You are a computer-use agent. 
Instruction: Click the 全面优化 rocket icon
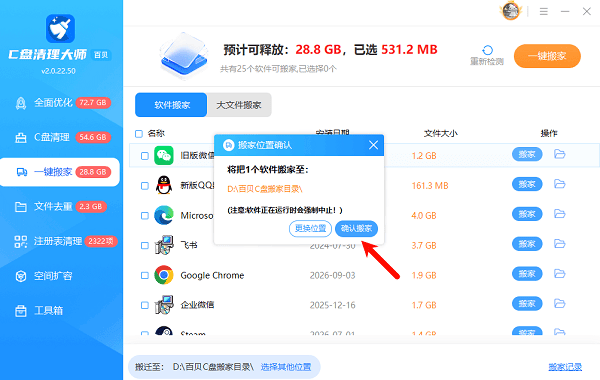coord(21,103)
